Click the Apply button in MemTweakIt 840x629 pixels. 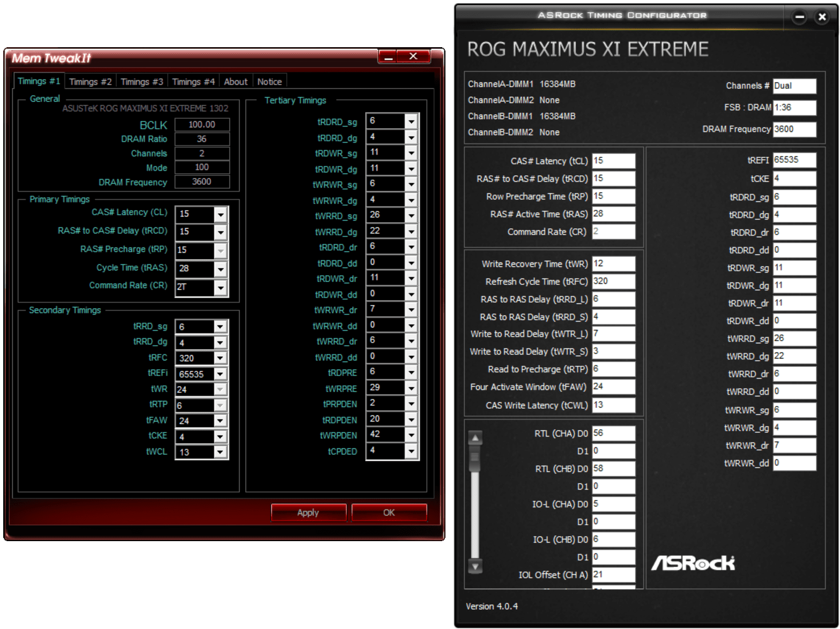coord(308,512)
